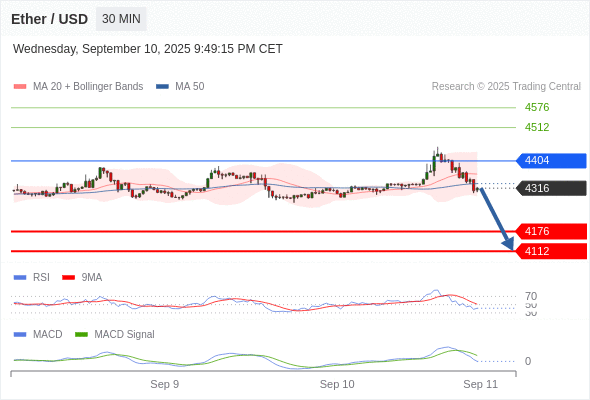
Task: Click the blue 4404 pivot price tag
Action: click(551, 161)
